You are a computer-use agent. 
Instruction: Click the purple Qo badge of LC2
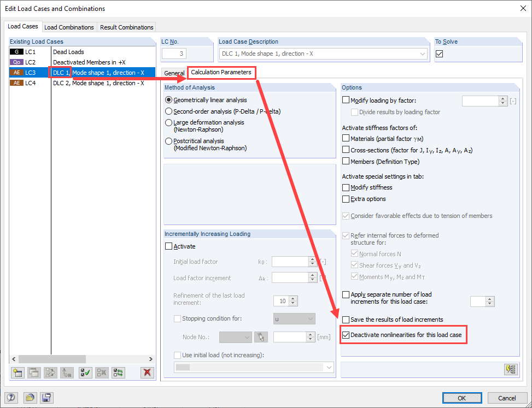click(x=16, y=62)
